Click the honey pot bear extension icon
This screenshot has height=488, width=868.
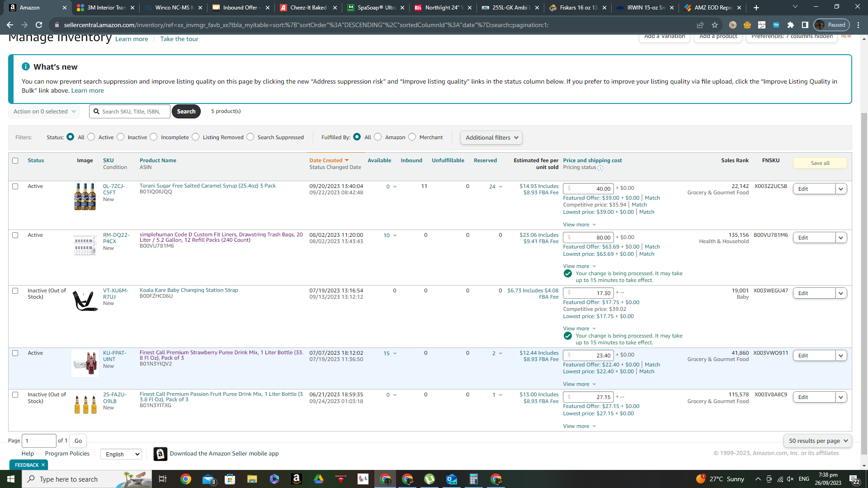tap(747, 25)
